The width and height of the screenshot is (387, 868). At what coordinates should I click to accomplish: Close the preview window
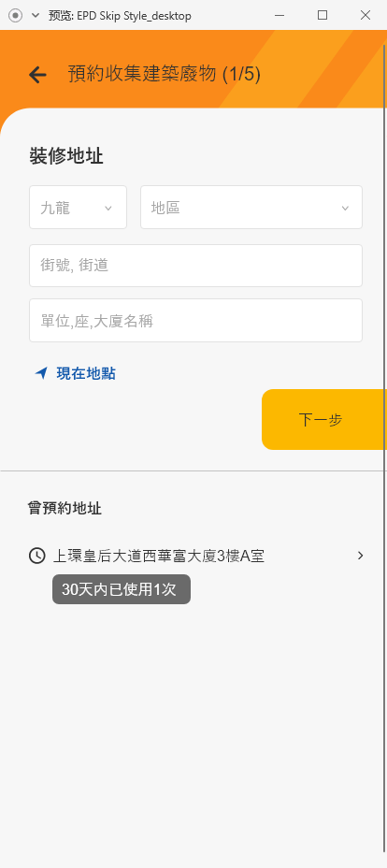pos(365,15)
